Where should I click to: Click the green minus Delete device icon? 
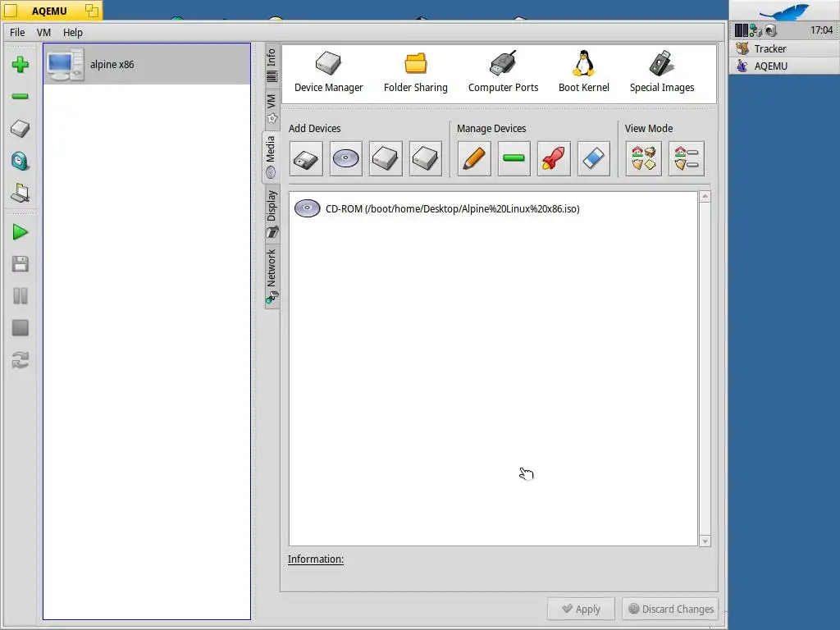point(514,158)
